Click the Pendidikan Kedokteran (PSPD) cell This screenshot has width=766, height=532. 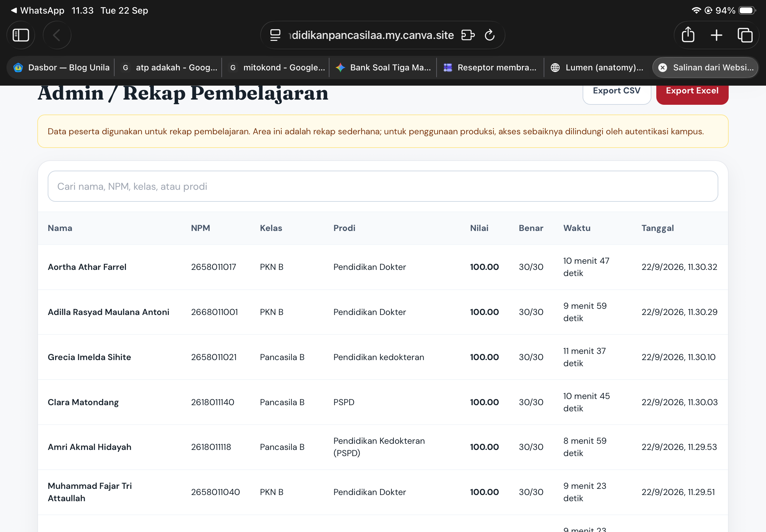(379, 447)
